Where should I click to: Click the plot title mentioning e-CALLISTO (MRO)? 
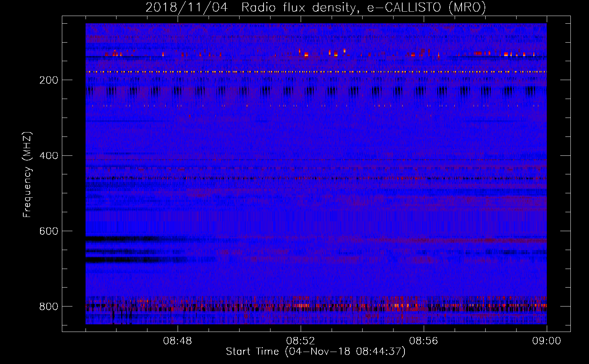(316, 7)
